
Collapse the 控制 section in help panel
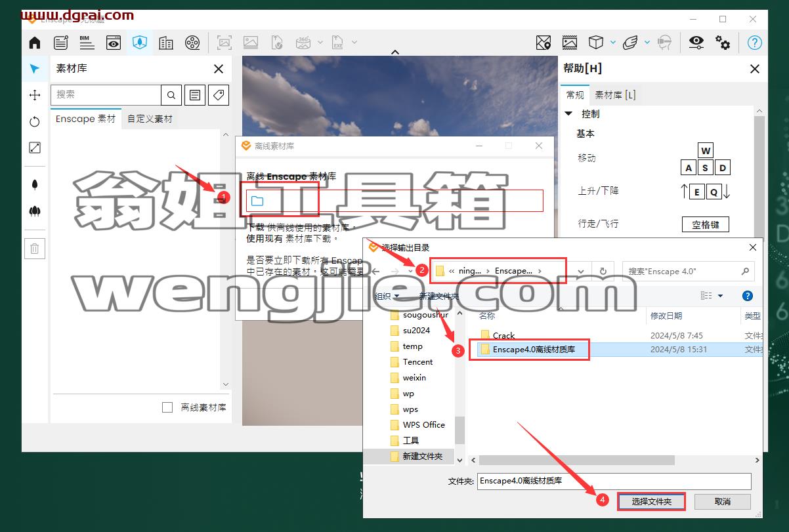pos(568,113)
